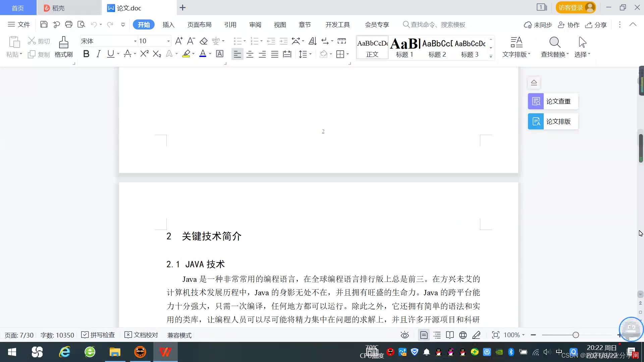
Task: Open the 页面布局 ribbon tab
Action: click(x=199, y=25)
